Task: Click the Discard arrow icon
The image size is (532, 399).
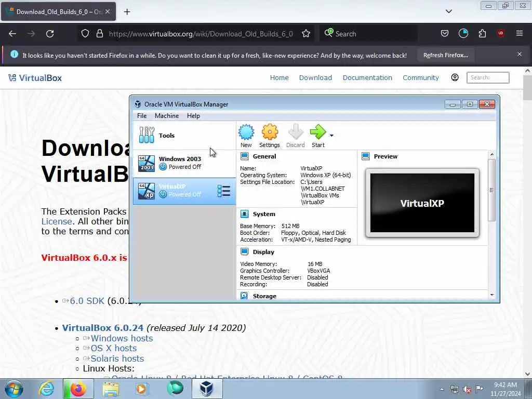Action: point(295,136)
